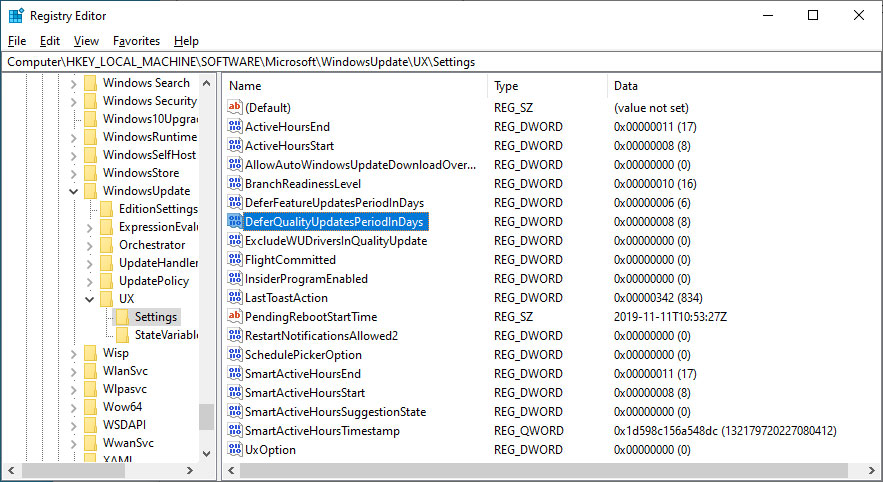The width and height of the screenshot is (883, 482).
Task: Click the FlightCommitted value icon
Action: tap(235, 259)
